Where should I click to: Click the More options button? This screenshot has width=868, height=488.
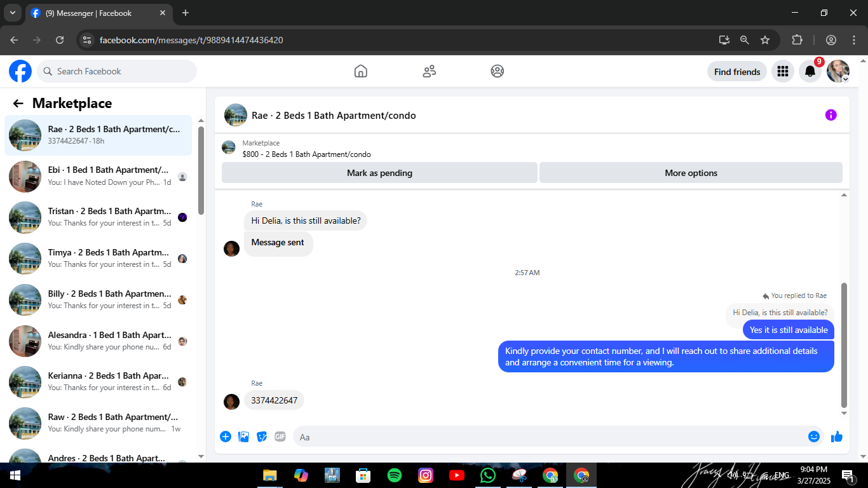click(691, 173)
